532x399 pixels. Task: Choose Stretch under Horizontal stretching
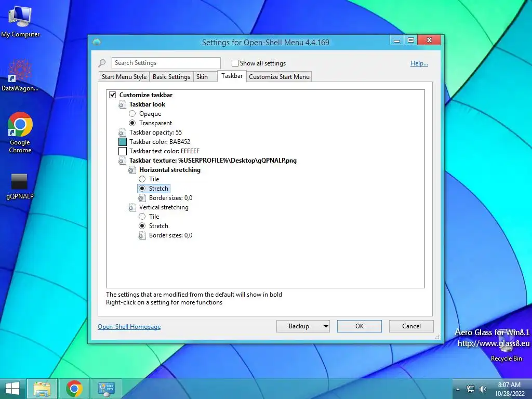142,189
